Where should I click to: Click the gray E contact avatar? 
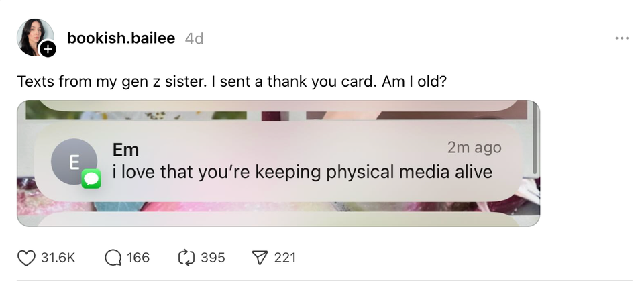click(72, 160)
